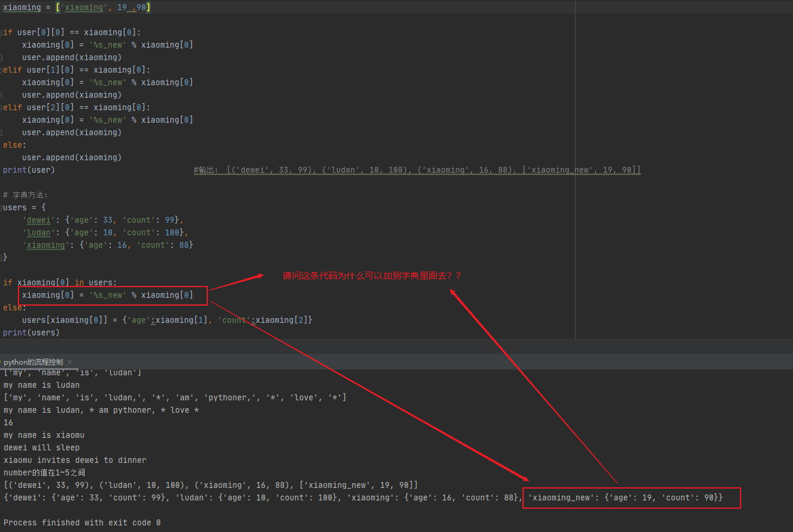793x532 pixels.
Task: Click the 'if xiaoming[0] in users:' line
Action: (60, 282)
